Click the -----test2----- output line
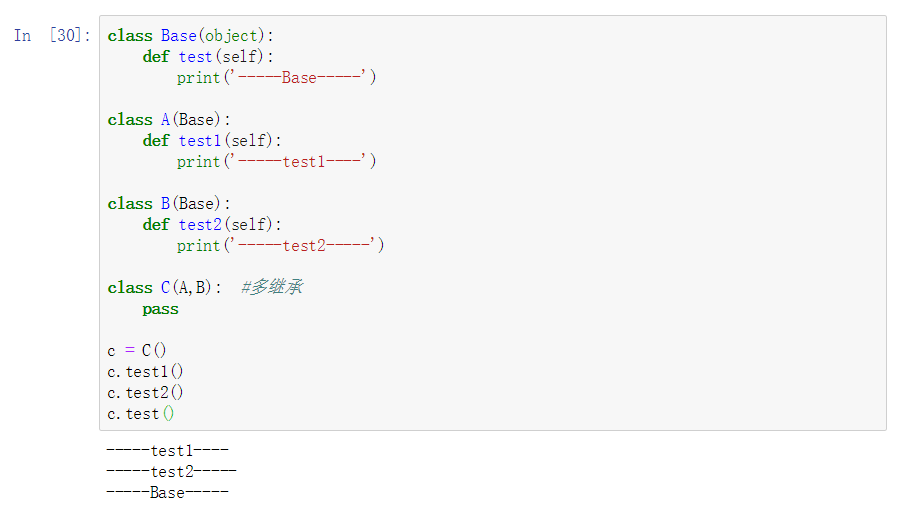The width and height of the screenshot is (903, 508). (x=172, y=472)
